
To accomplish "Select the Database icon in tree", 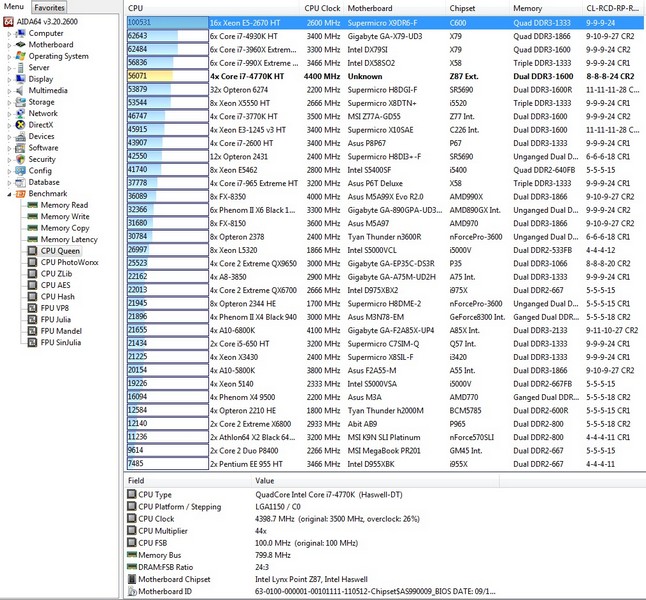I will point(20,182).
